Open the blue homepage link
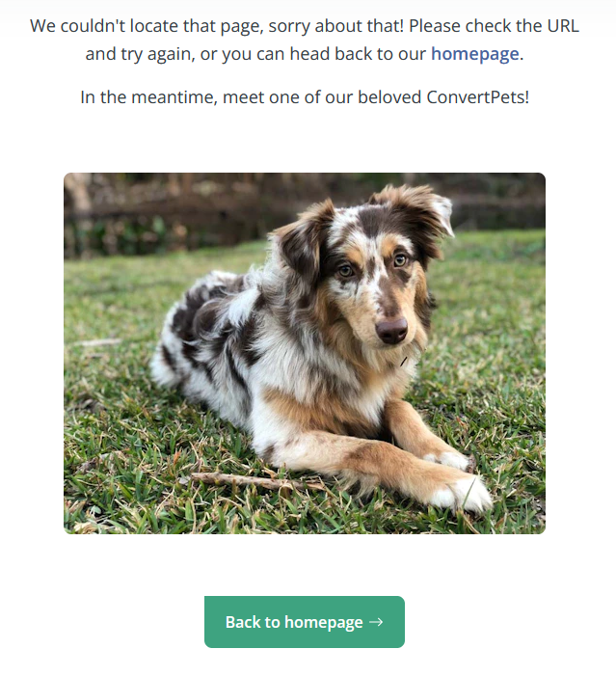The image size is (616, 676). 475,54
